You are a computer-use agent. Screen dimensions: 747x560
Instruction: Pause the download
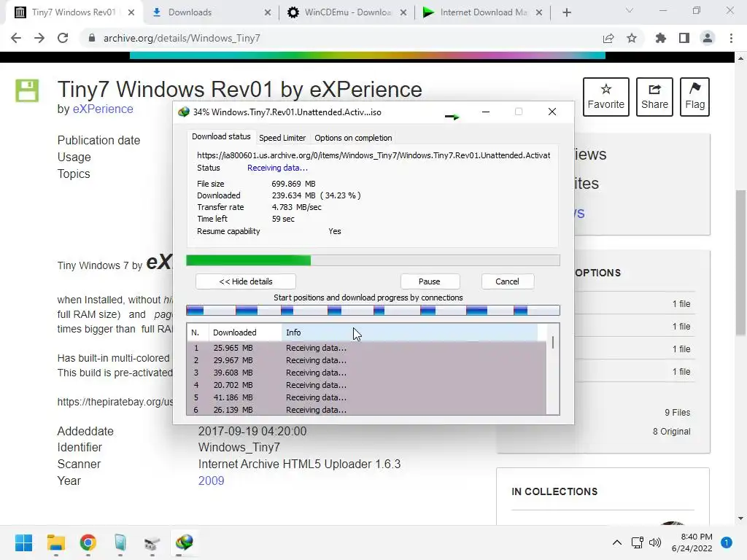pos(429,281)
